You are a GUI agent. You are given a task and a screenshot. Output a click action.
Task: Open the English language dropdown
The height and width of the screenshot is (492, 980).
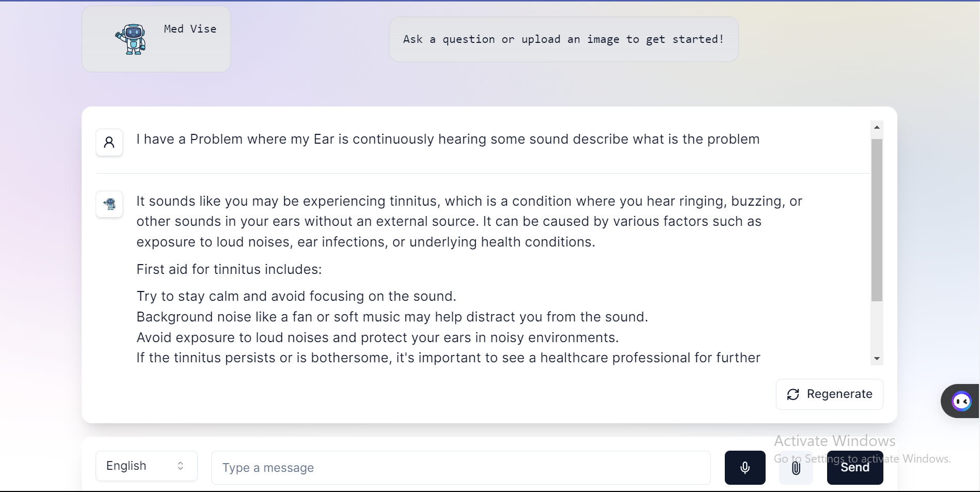tap(146, 466)
